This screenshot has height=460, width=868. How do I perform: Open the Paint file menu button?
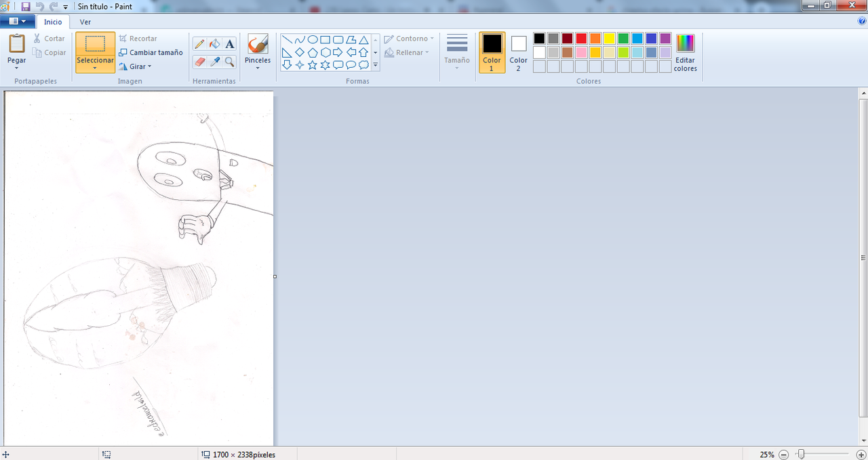(x=17, y=21)
